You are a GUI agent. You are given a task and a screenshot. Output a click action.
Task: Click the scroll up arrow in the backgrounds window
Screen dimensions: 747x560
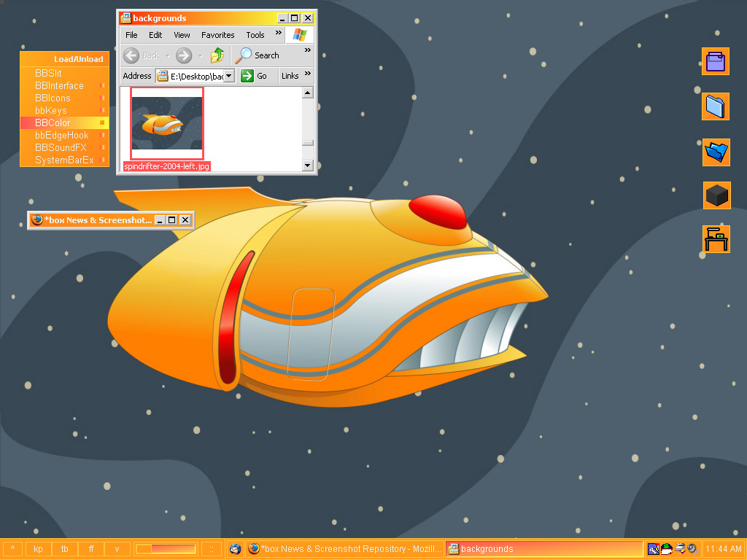[308, 93]
